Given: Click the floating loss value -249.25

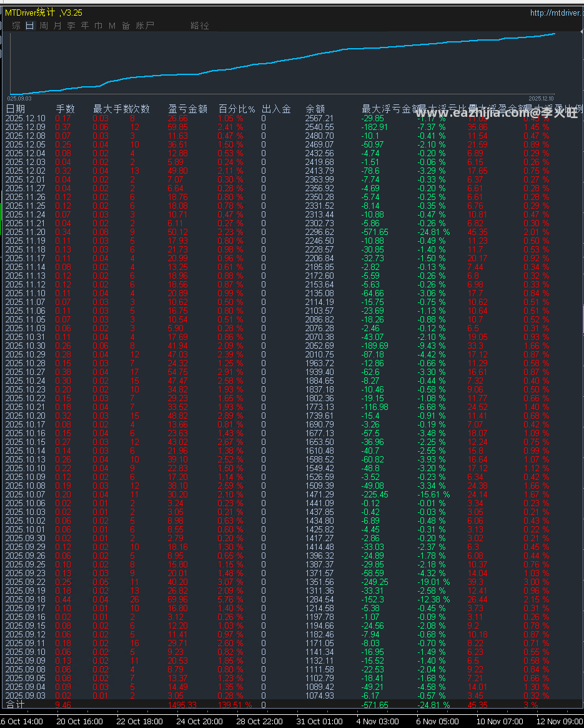Looking at the screenshot, I should coord(375,582).
